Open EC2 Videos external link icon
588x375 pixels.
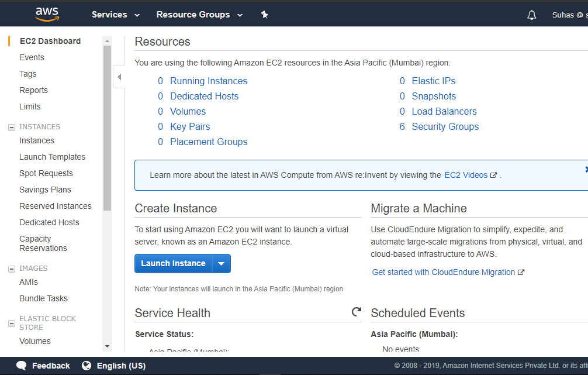click(x=493, y=174)
